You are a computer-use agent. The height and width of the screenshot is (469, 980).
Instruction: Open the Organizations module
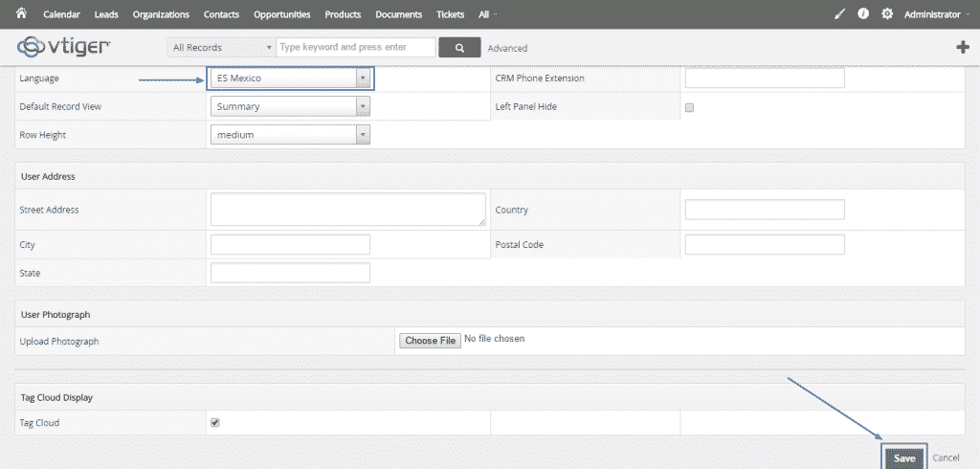tap(161, 14)
